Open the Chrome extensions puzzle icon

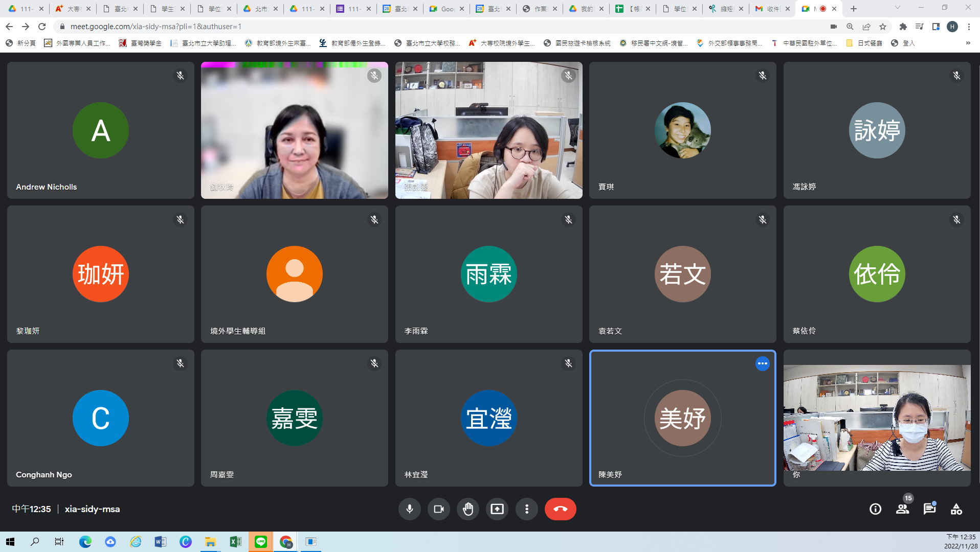point(903,27)
